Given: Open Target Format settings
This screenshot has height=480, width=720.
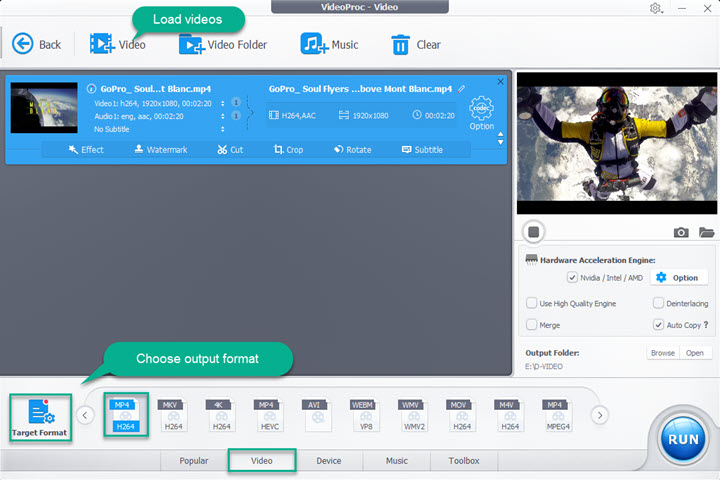Looking at the screenshot, I should click(40, 418).
